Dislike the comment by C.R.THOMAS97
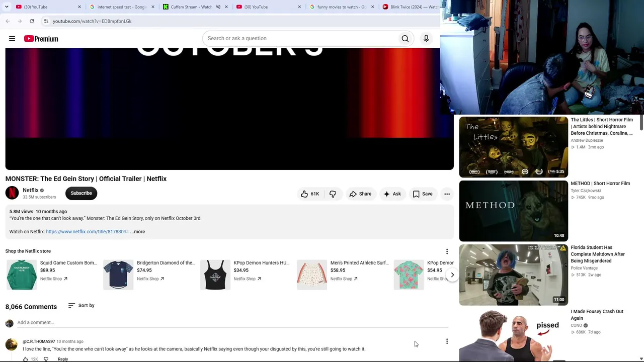 46,359
